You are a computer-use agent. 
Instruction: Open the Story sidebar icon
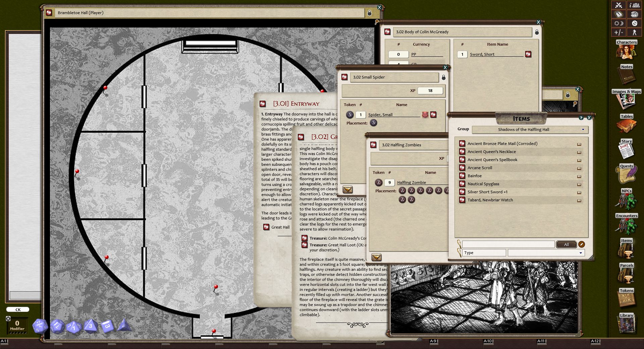626,149
